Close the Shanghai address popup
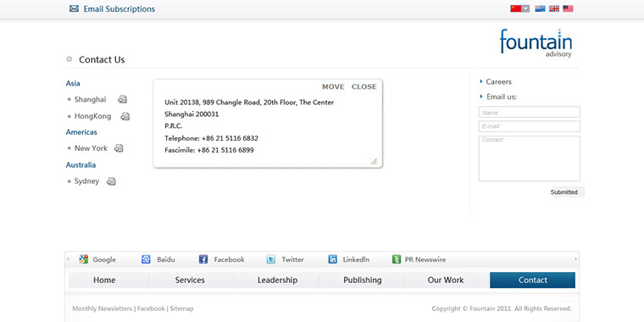Image resolution: width=644 pixels, height=322 pixels. click(364, 86)
